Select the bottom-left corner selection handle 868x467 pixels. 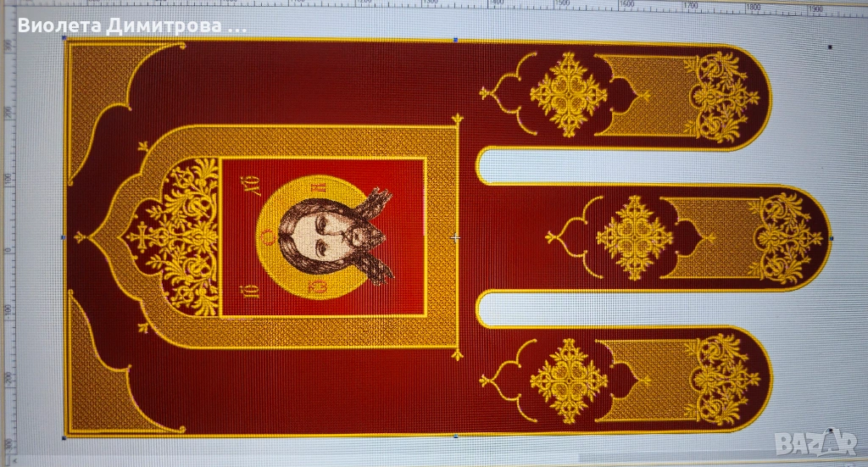(x=64, y=438)
